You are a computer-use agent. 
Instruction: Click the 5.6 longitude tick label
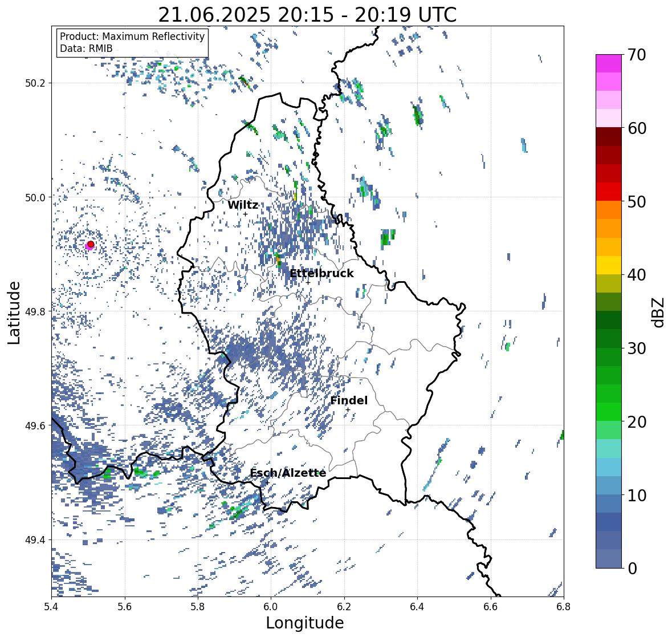click(x=124, y=606)
